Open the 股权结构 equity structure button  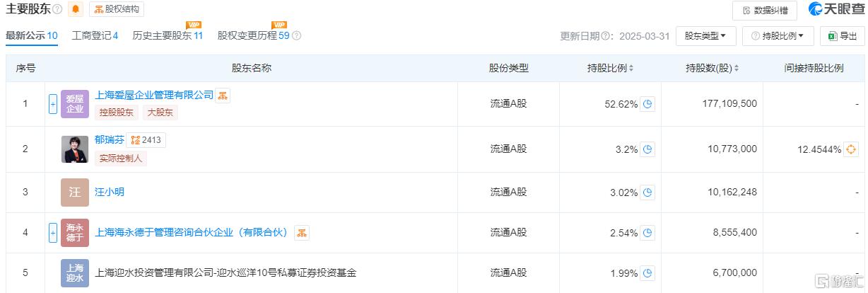117,9
